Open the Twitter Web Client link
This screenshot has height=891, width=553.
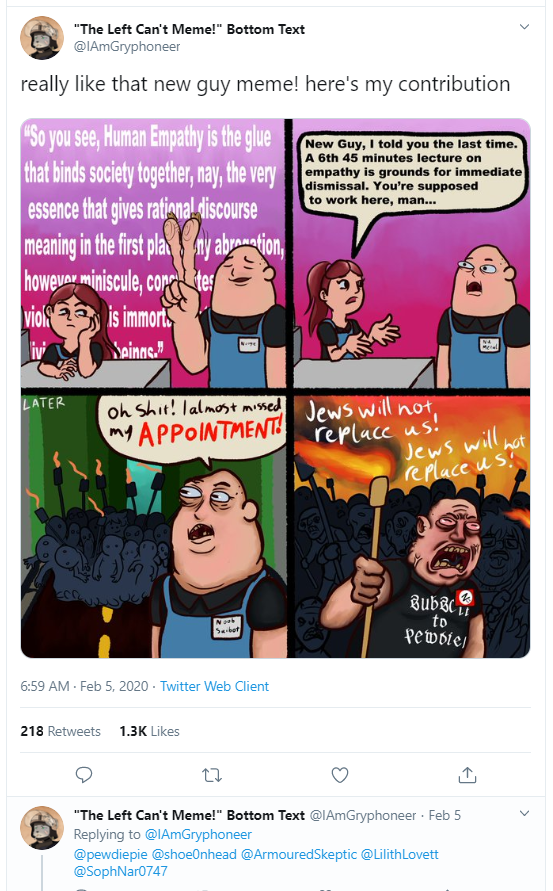click(x=214, y=686)
